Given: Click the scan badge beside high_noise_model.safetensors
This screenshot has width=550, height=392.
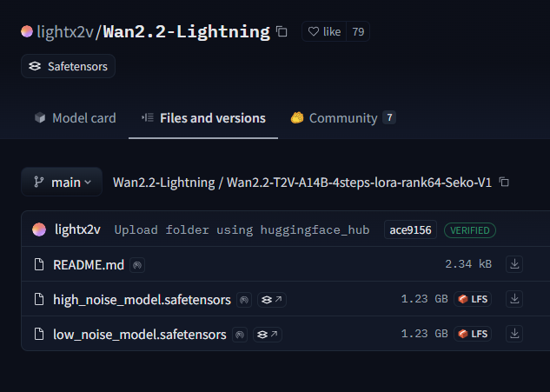Looking at the screenshot, I should pyautogui.click(x=244, y=300).
